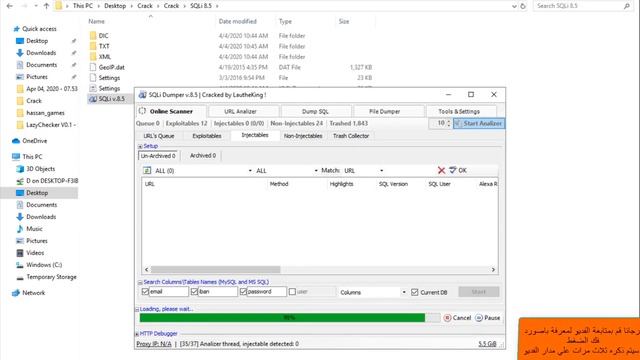This screenshot has width=640, height=360.
Task: Click the Proxy IP: N/A link
Action: (154, 344)
